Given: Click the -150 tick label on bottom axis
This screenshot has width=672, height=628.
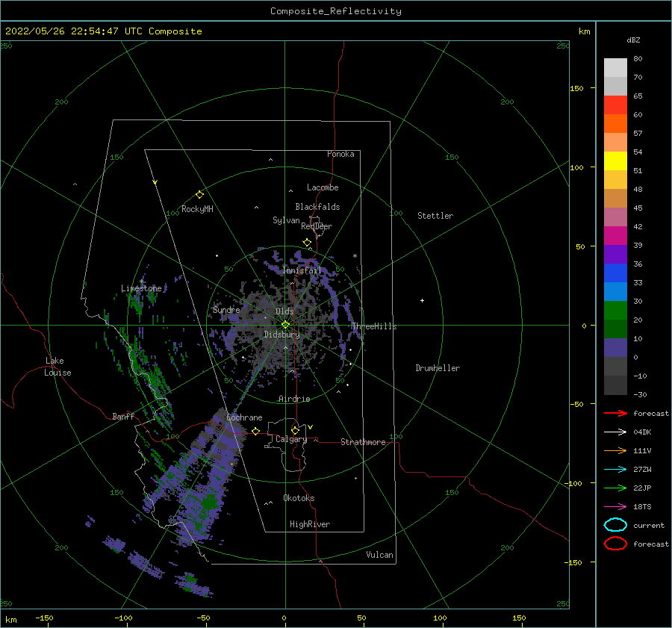Looking at the screenshot, I should point(44,618).
